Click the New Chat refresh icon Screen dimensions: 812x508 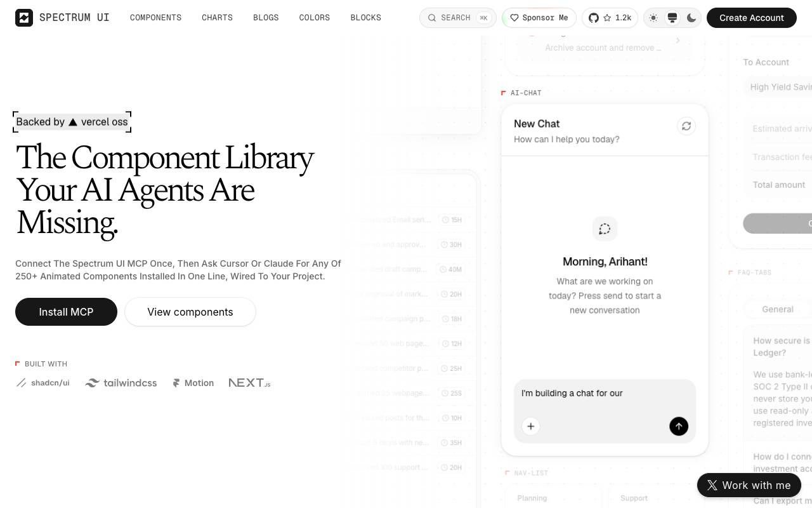pos(686,126)
